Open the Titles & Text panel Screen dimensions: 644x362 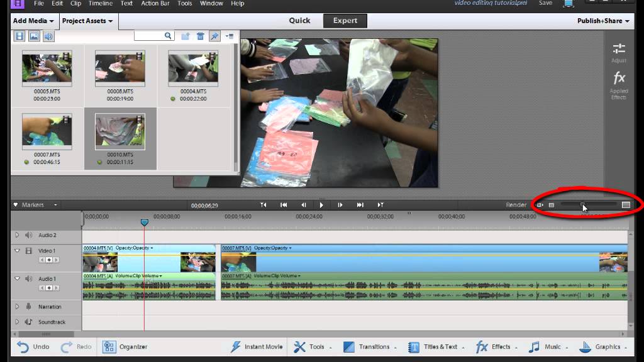point(436,347)
